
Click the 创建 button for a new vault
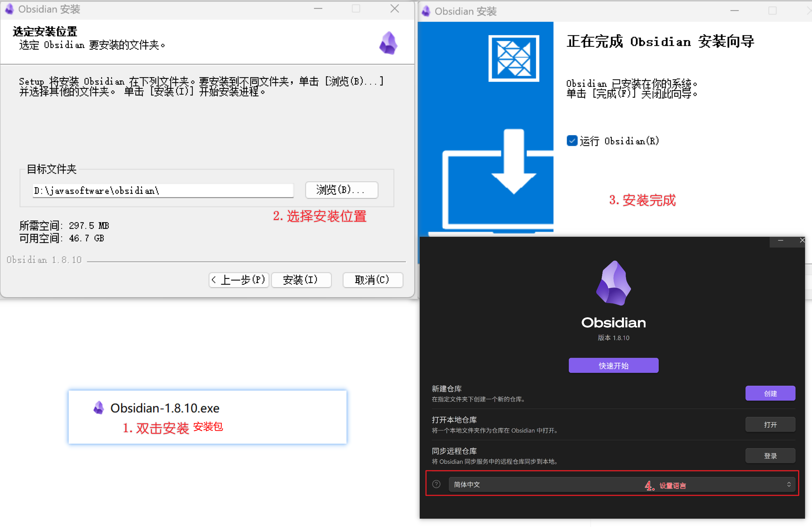(770, 393)
